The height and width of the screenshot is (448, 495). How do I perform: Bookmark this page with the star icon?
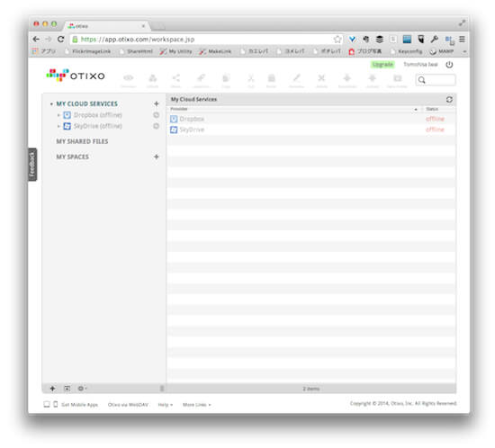click(337, 40)
